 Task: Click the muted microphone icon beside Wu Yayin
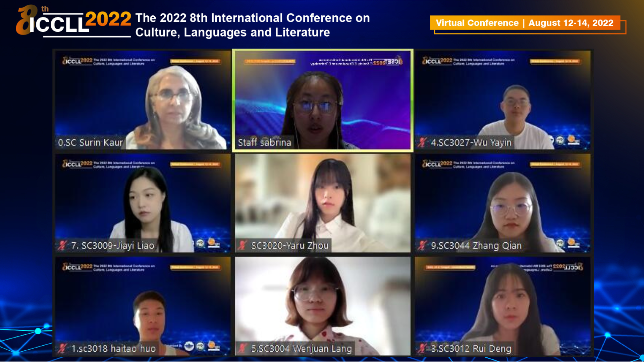click(422, 143)
